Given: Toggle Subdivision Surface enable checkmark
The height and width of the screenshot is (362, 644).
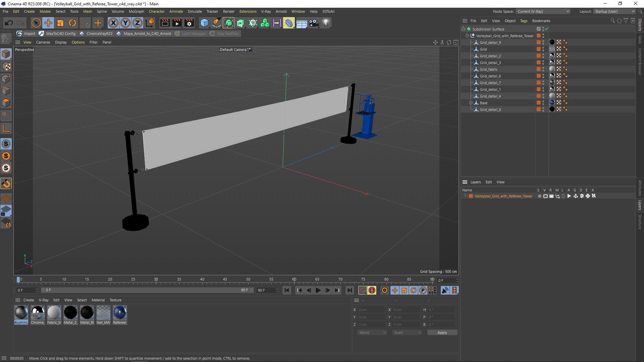Looking at the screenshot, I should [547, 29].
